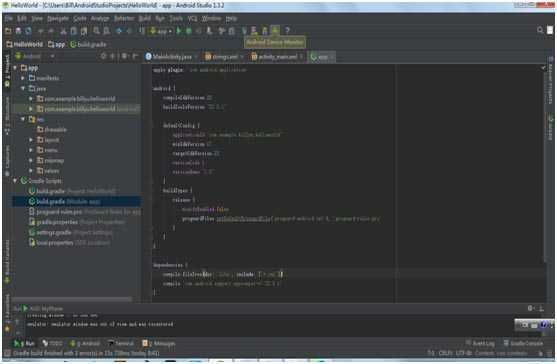The height and width of the screenshot is (364, 557).
Task: Open the Messages tool window button
Action: click(159, 343)
